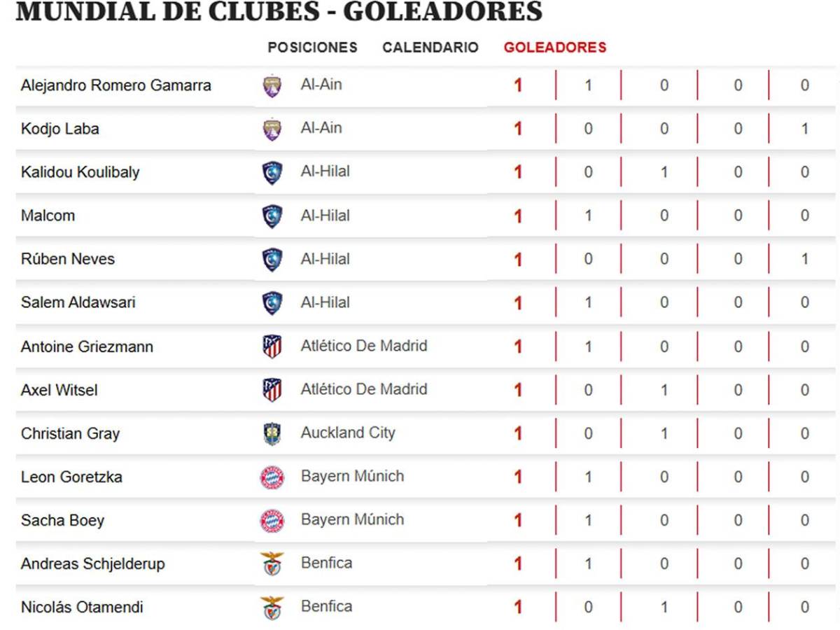Click the Al-Ain crest beside Alejandro Romero Gamarra
This screenshot has height=630, width=840.
click(x=272, y=85)
